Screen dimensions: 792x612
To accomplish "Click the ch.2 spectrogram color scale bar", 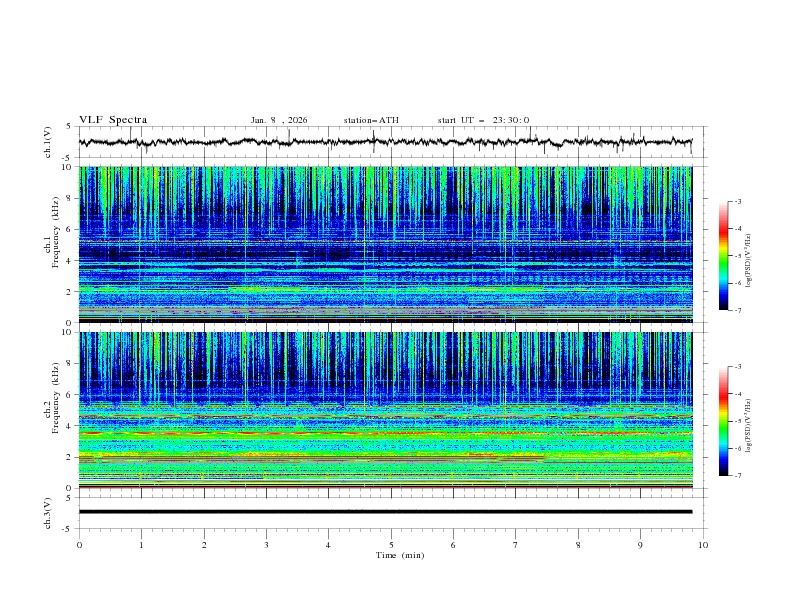I will 723,421.
